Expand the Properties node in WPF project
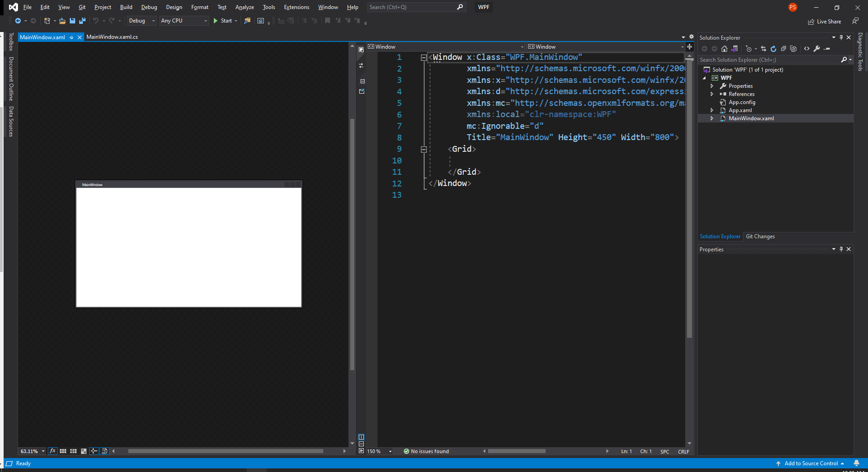 pyautogui.click(x=712, y=86)
